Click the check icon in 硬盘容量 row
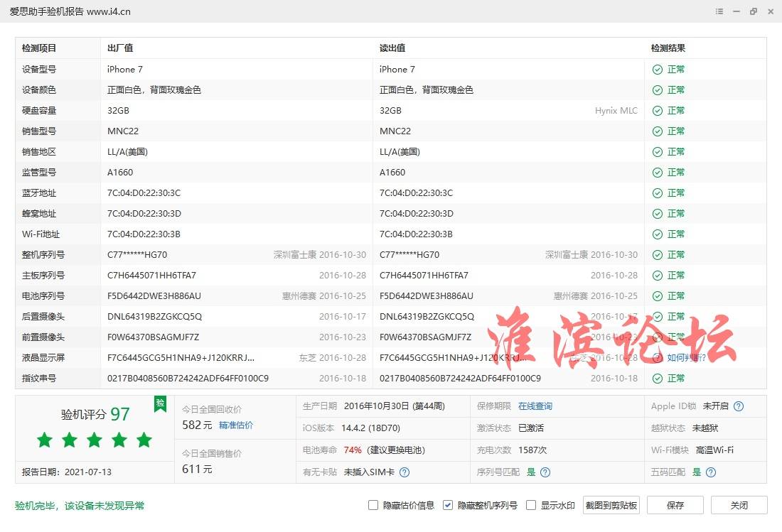This screenshot has width=782, height=532. coord(658,111)
